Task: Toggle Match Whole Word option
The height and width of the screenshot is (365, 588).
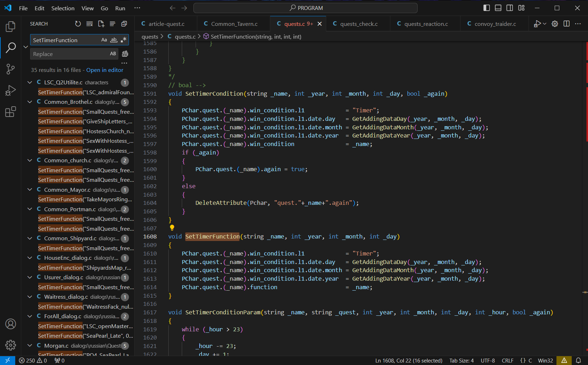Action: click(x=114, y=40)
